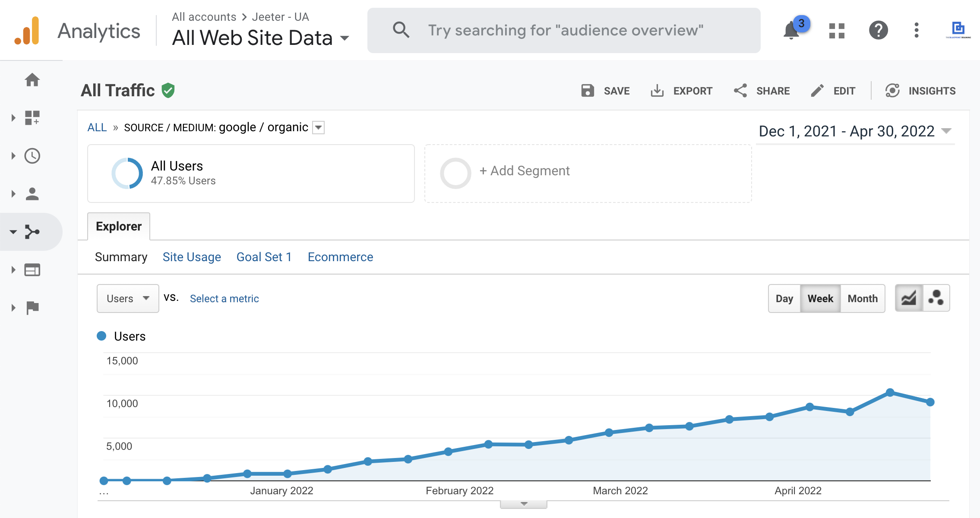Click the help question mark icon
This screenshot has width=980, height=518.
(x=878, y=31)
